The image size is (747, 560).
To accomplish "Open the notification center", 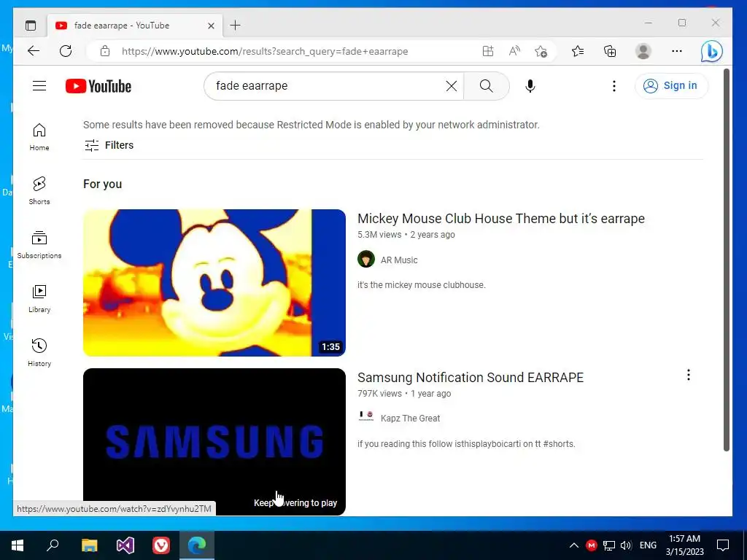I will tap(723, 545).
